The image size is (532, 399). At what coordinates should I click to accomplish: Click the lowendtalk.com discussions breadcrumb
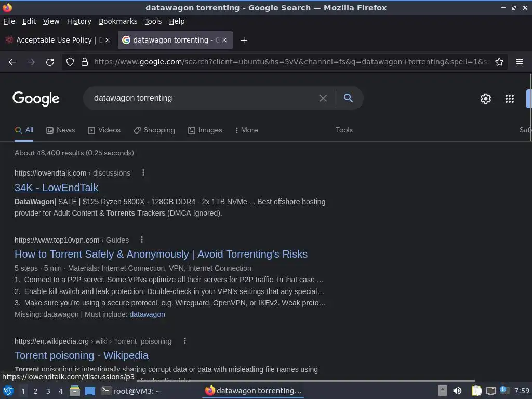tap(72, 173)
